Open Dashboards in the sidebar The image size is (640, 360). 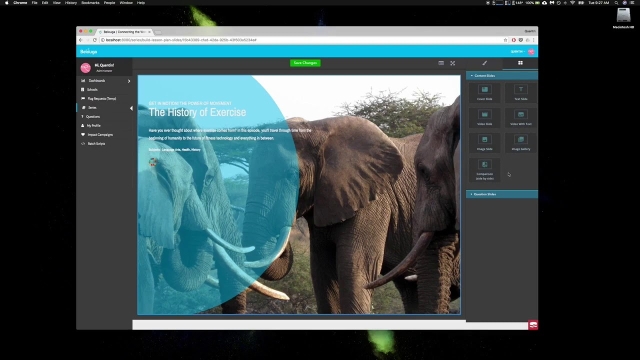(x=97, y=81)
